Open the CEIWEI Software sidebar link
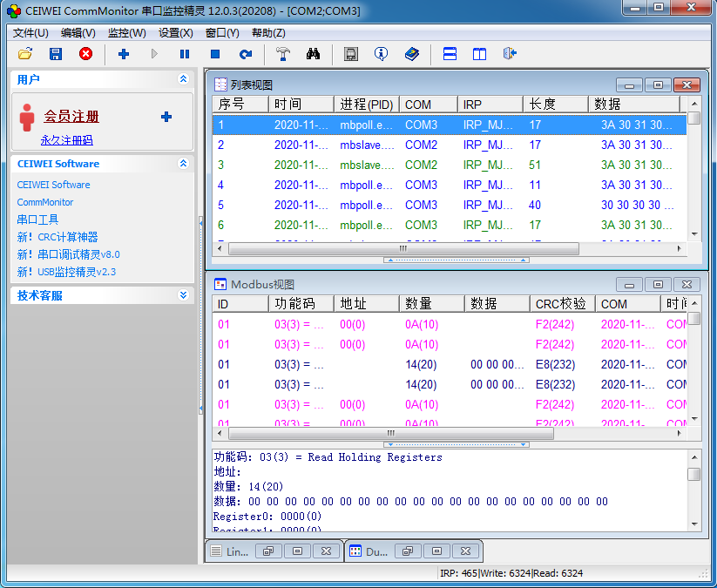This screenshot has height=588, width=717. coord(53,185)
